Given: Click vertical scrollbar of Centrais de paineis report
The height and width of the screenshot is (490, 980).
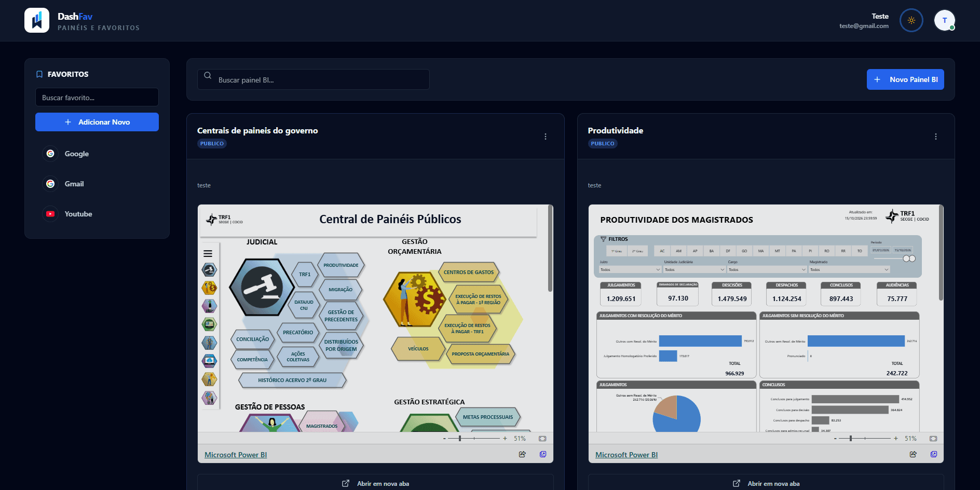Looking at the screenshot, I should (550, 249).
